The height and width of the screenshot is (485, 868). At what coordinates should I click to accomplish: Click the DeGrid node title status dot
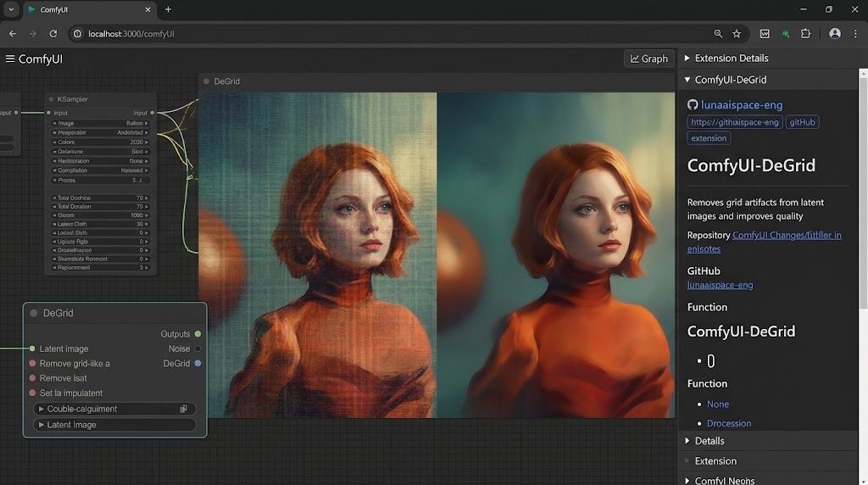34,314
